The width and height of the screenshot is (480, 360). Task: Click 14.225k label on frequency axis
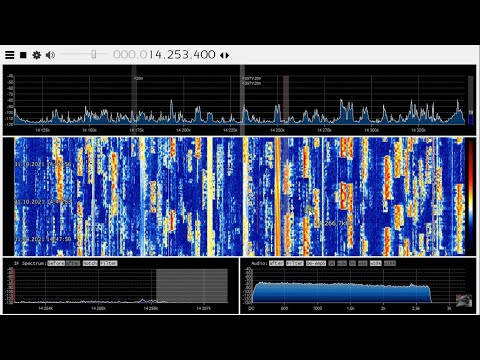click(230, 130)
